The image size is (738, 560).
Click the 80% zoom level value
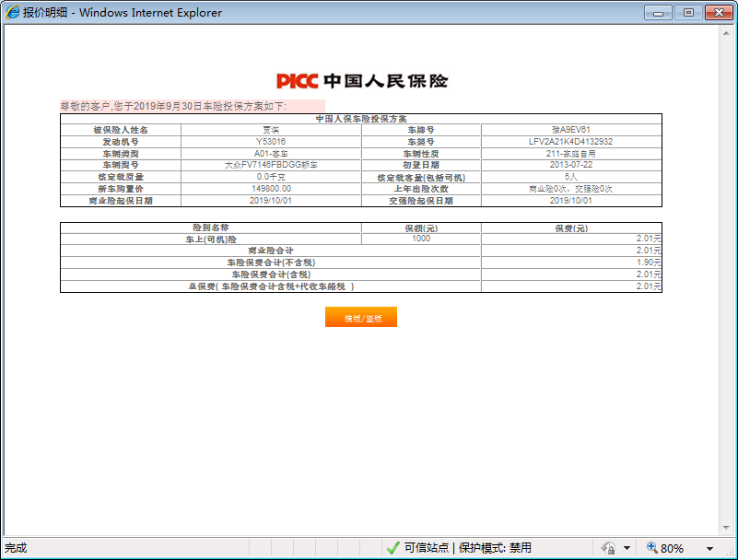pos(672,549)
